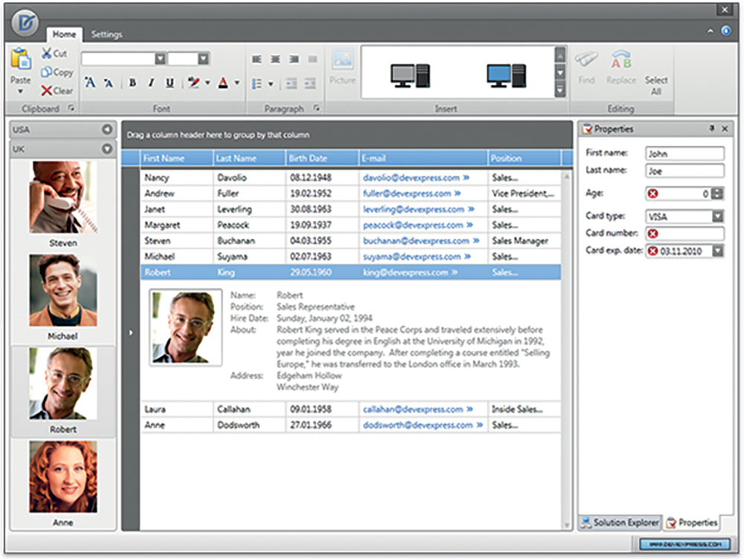The width and height of the screenshot is (744, 560).
Task: Toggle italic formatting
Action: 151,83
